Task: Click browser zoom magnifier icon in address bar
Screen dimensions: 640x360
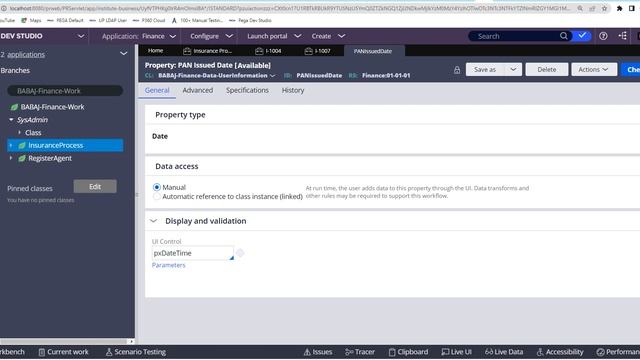Action: (580, 8)
